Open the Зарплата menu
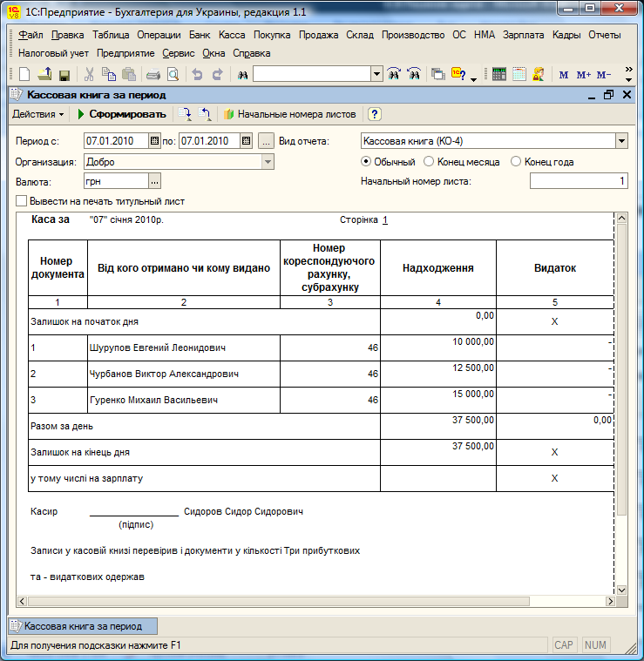The height and width of the screenshot is (661, 644). coord(524,35)
